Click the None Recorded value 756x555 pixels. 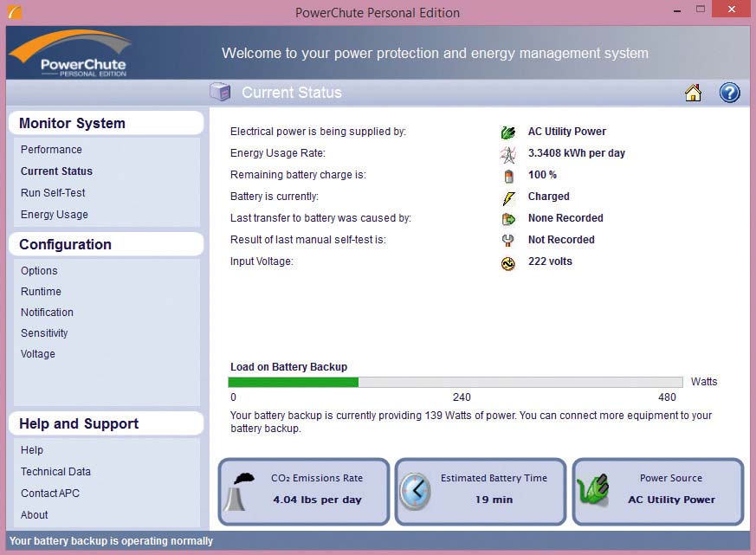(x=565, y=218)
